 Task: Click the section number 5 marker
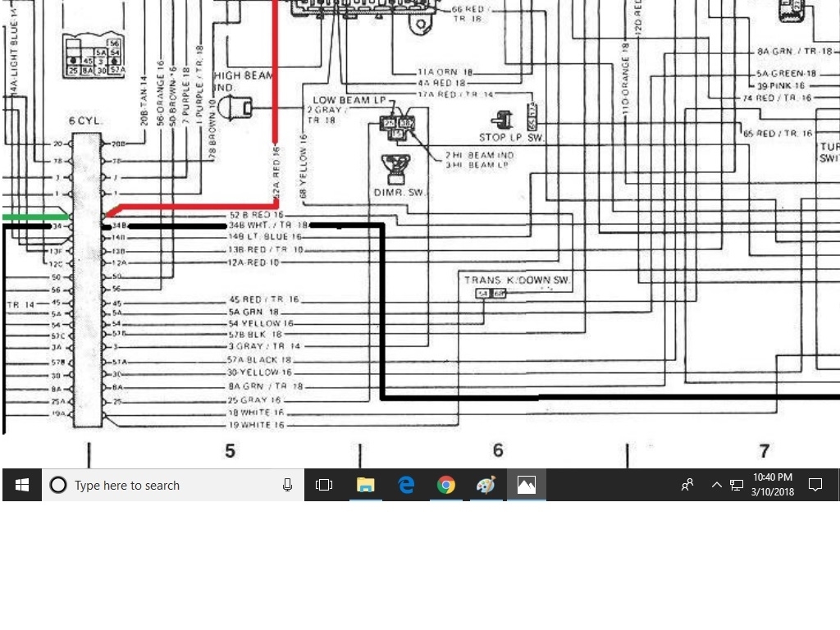click(230, 451)
